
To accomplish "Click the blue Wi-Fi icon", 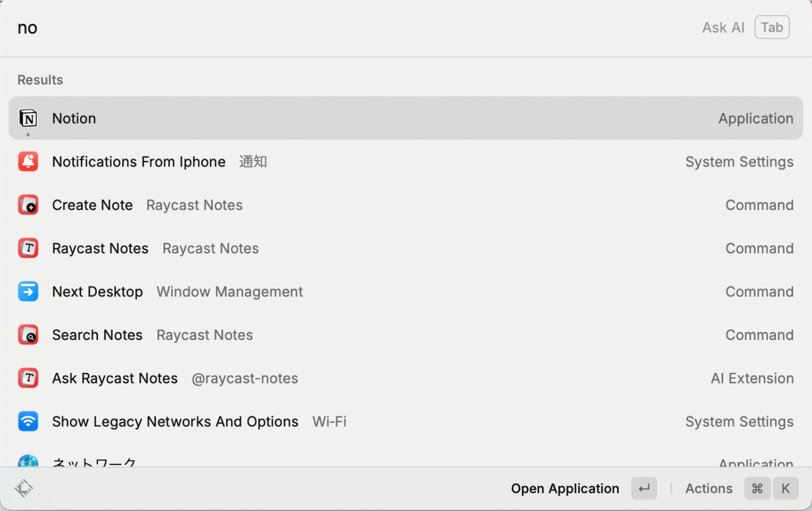I will (28, 422).
